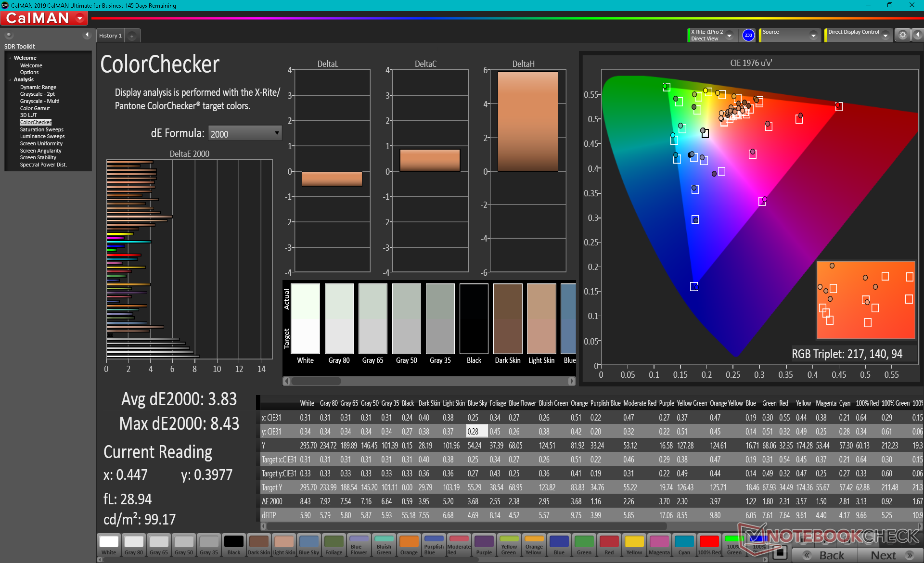Expand X-Rite i1Pro 2 meter dropdown
The width and height of the screenshot is (924, 563).
730,35
